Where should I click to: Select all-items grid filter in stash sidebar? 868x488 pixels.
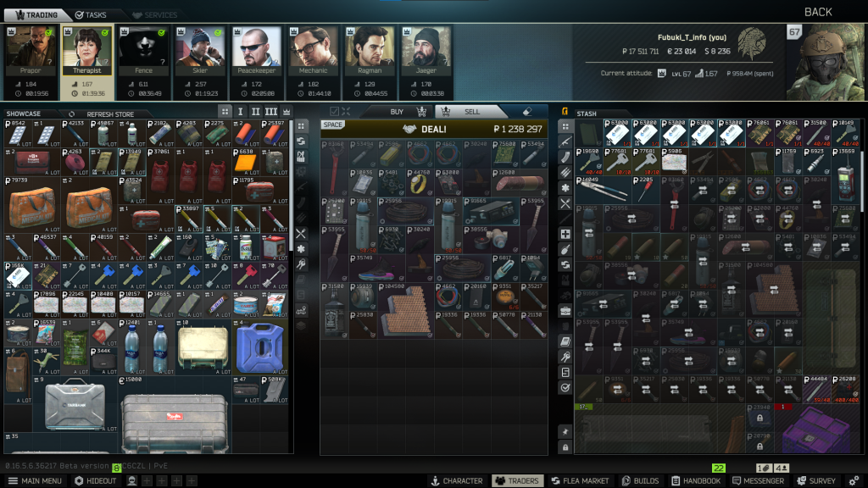tap(565, 126)
